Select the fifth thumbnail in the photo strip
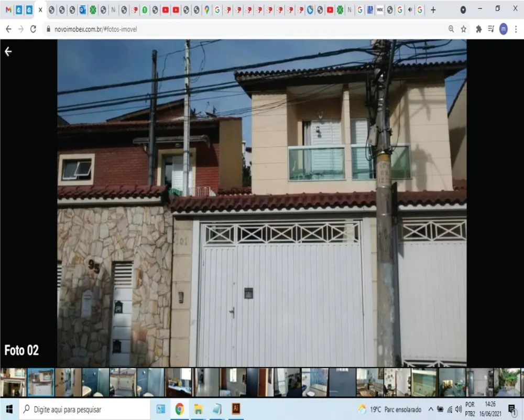 click(x=123, y=382)
